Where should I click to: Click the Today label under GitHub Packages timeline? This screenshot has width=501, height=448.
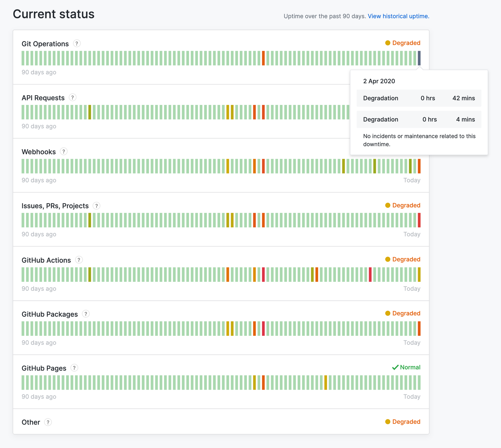(412, 343)
